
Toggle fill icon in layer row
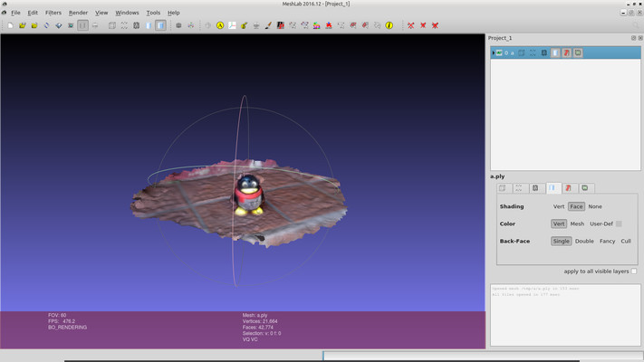(555, 53)
